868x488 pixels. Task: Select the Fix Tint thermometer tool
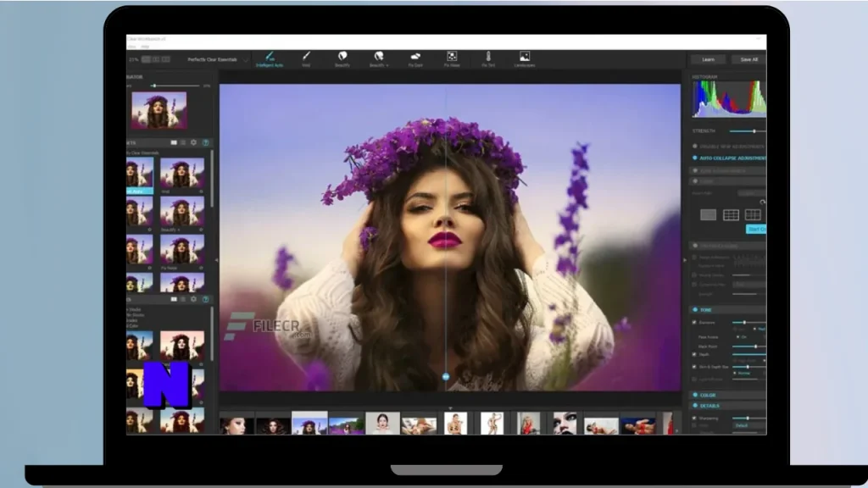488,59
